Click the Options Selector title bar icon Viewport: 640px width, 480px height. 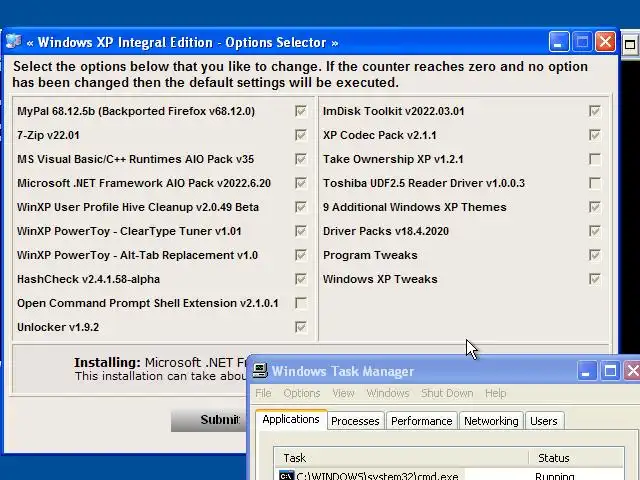13,42
